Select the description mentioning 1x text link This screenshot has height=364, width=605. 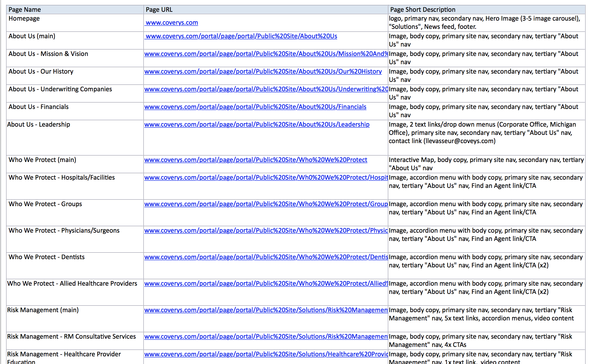pos(487,357)
